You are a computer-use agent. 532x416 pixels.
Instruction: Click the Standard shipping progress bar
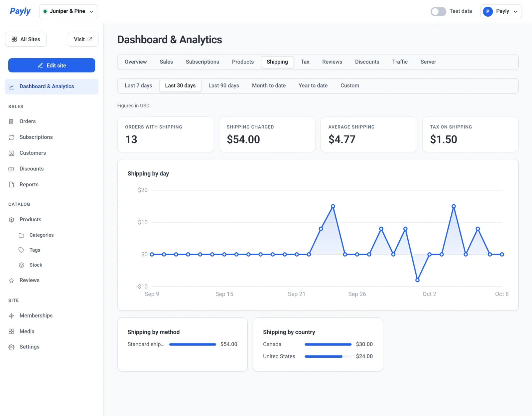point(193,344)
